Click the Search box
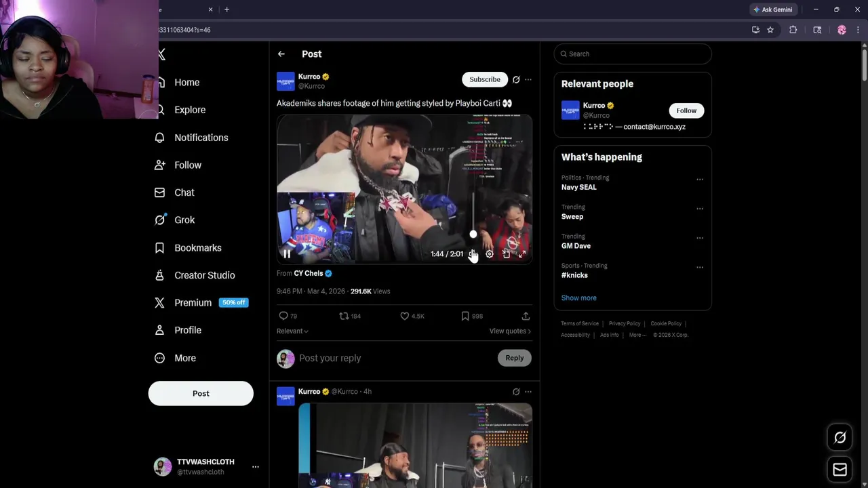This screenshot has height=488, width=868. coord(633,54)
